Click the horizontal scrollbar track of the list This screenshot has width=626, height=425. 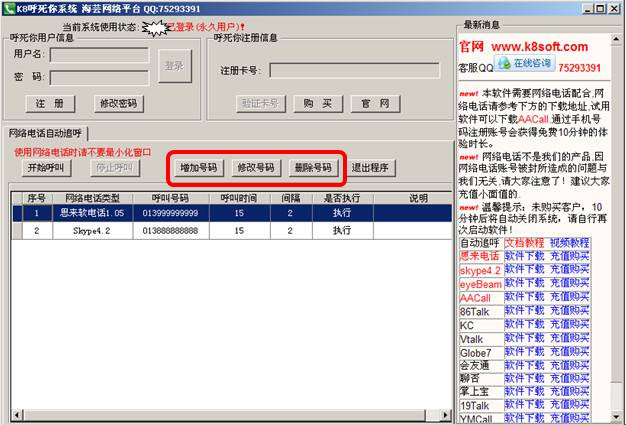tap(433, 415)
